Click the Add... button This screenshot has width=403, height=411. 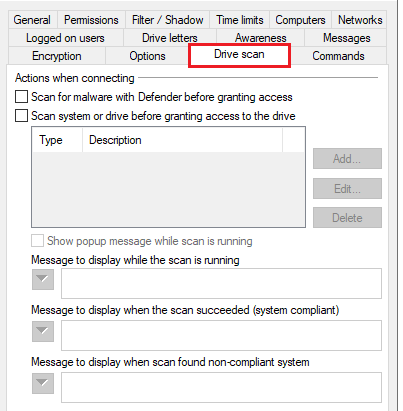347,159
